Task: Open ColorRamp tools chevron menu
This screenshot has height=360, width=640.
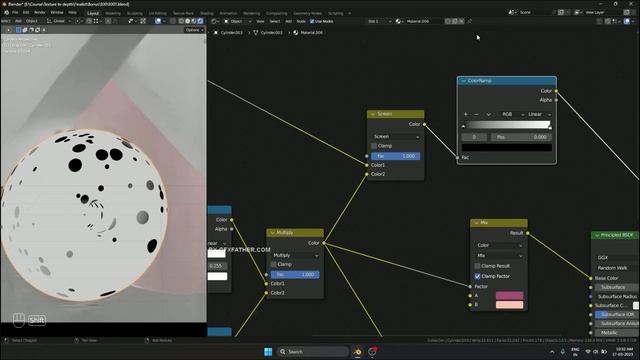Action: click(x=488, y=114)
